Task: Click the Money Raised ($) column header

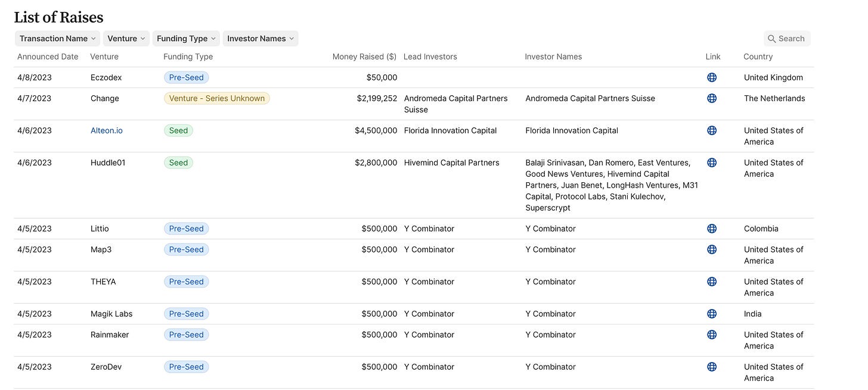Action: point(364,57)
